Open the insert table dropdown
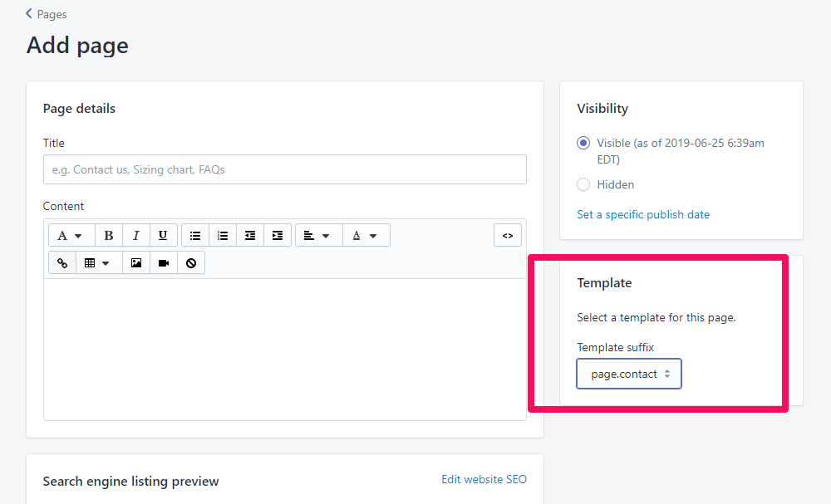Viewport: 831px width, 504px height. tap(99, 262)
